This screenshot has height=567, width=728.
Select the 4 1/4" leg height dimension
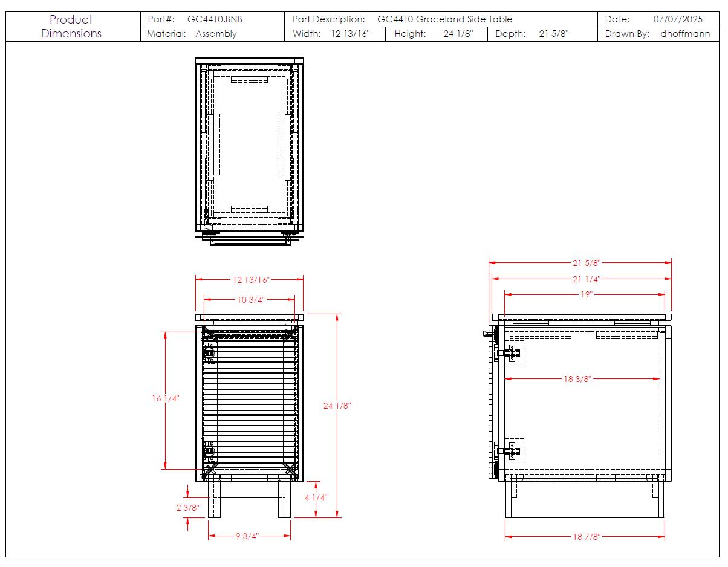pyautogui.click(x=316, y=497)
